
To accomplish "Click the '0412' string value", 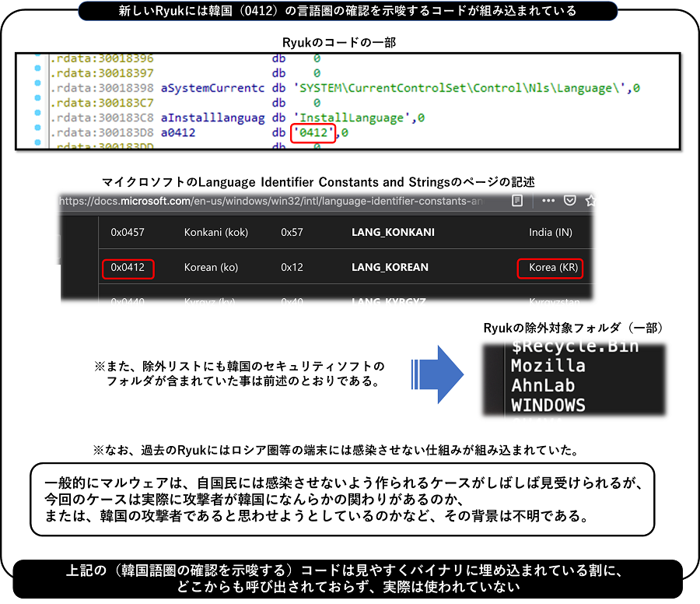I will tap(313, 132).
